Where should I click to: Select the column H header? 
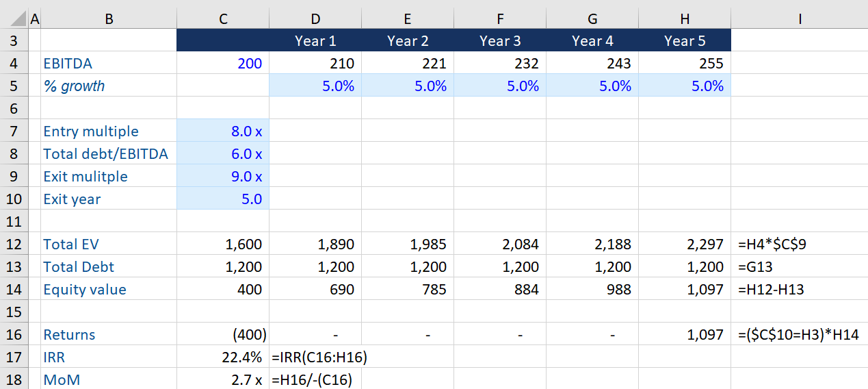(x=684, y=19)
